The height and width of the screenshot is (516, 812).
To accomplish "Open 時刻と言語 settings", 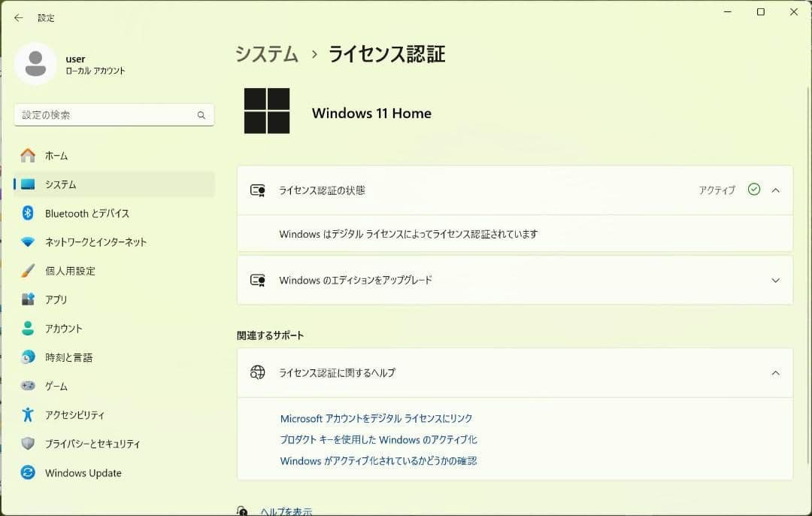I will [114, 357].
